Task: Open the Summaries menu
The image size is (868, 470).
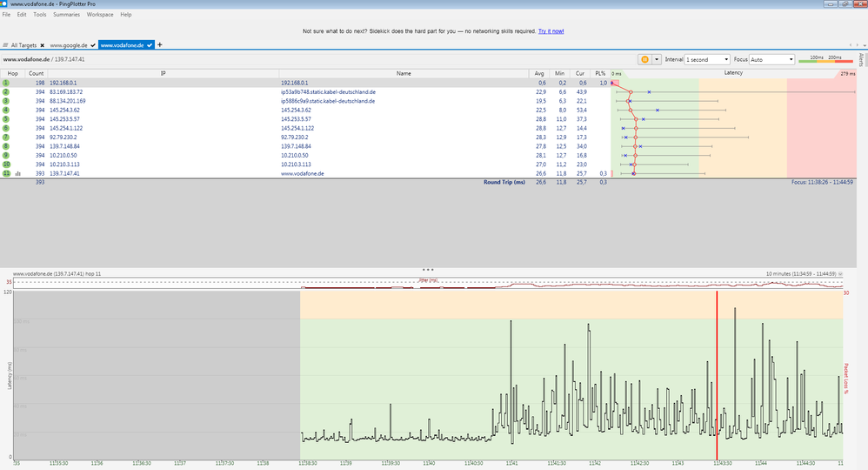Action: point(66,15)
